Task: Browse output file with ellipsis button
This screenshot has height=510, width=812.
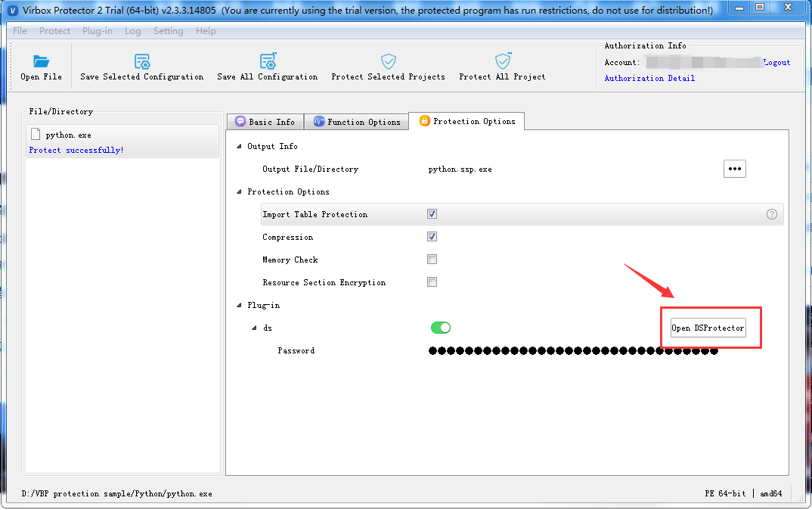Action: pyautogui.click(x=734, y=169)
